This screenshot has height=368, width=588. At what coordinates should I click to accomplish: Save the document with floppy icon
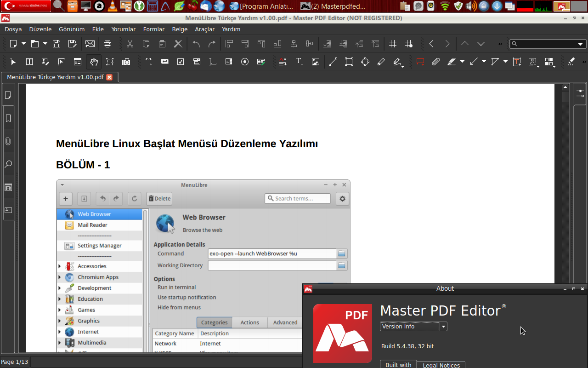(x=57, y=44)
